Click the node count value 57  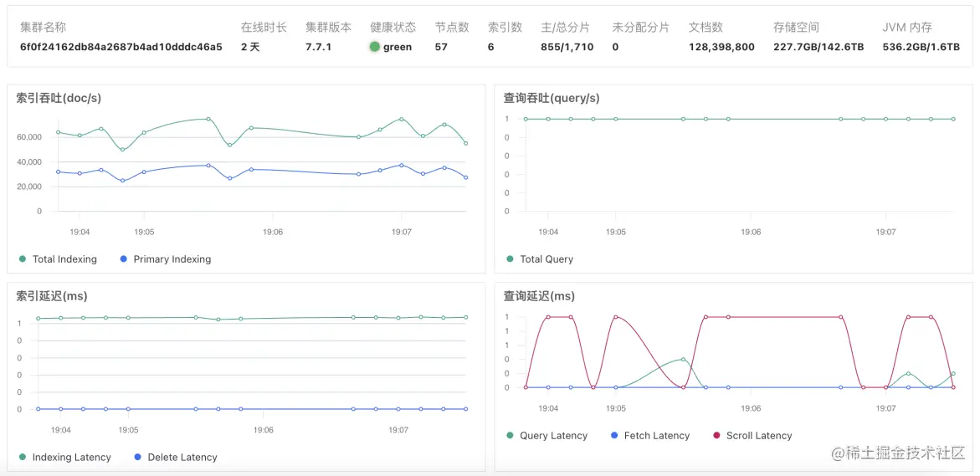click(441, 47)
